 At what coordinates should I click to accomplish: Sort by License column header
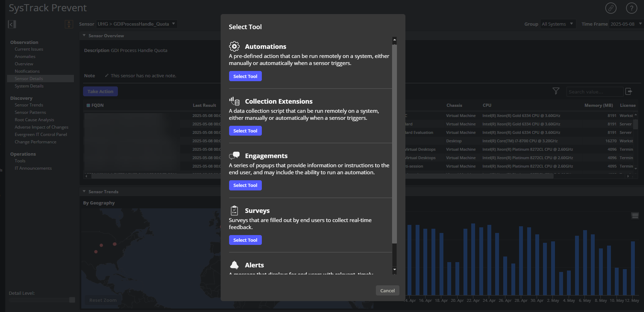point(628,105)
